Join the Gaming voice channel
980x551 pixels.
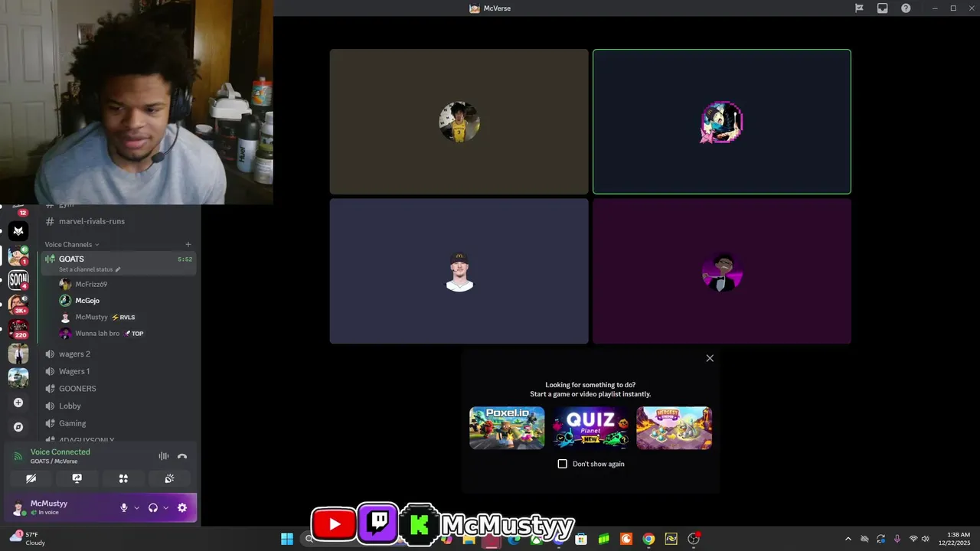coord(119,423)
